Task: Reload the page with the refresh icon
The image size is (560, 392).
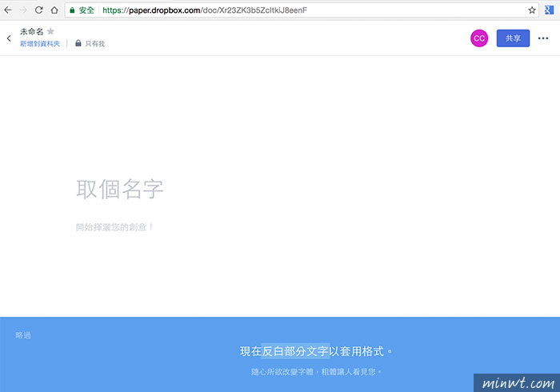Action: (38, 10)
